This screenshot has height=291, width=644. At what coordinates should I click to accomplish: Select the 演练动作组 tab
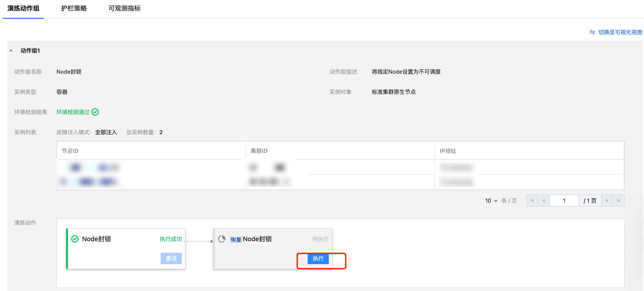[x=23, y=9]
